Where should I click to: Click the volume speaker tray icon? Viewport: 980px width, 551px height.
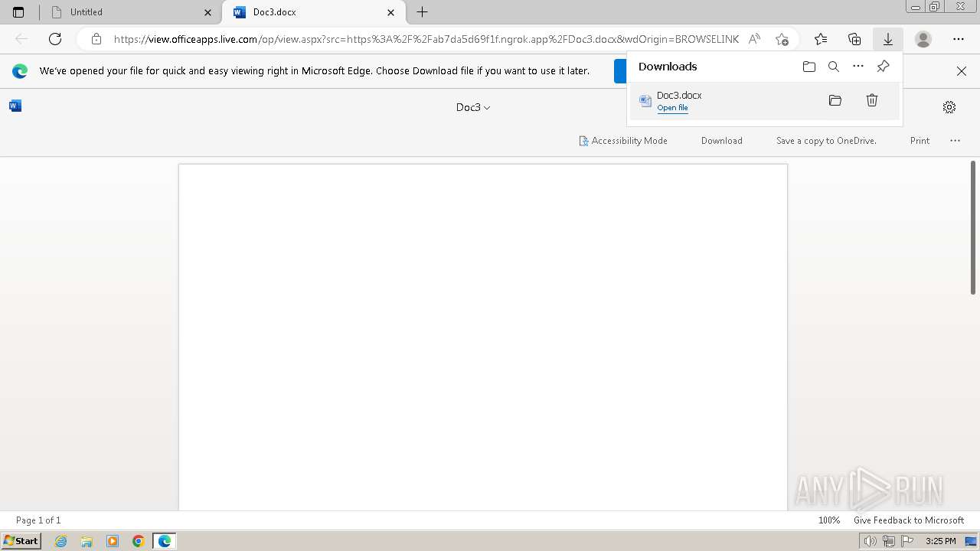870,541
